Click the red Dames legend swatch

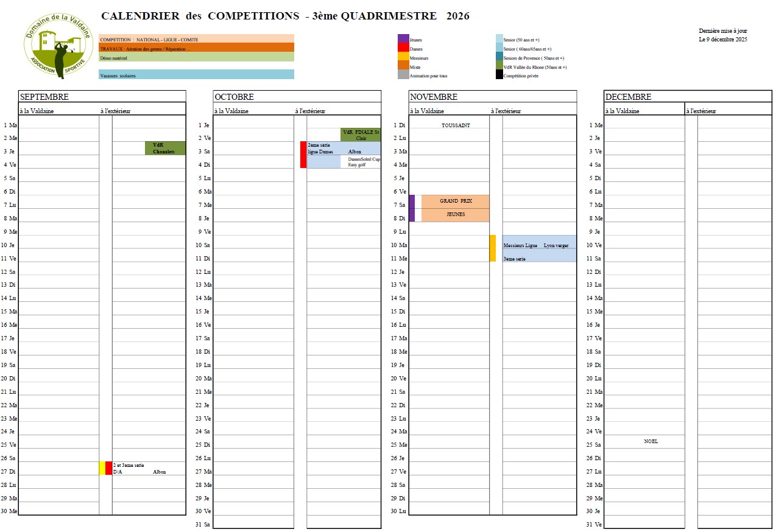tap(403, 48)
